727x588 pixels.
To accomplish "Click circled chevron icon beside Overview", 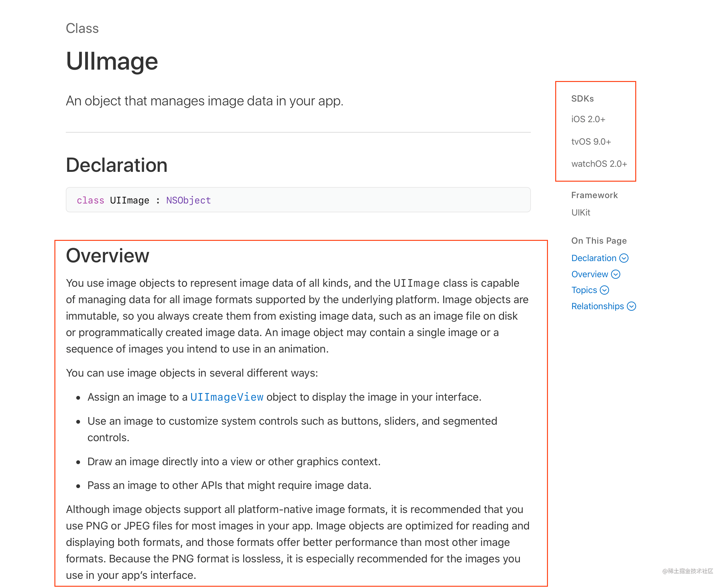I will click(x=616, y=274).
